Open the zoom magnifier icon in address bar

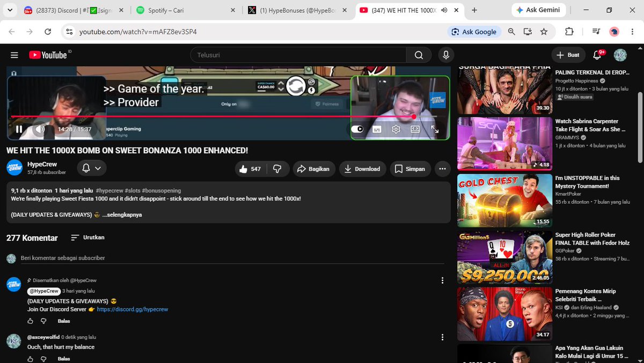pos(511,32)
